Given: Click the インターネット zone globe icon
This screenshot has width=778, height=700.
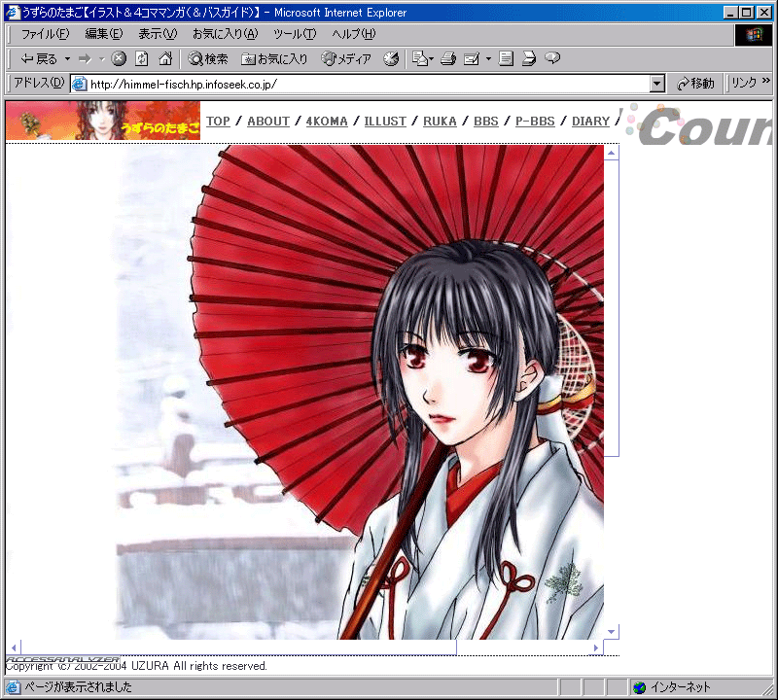Looking at the screenshot, I should point(640,687).
